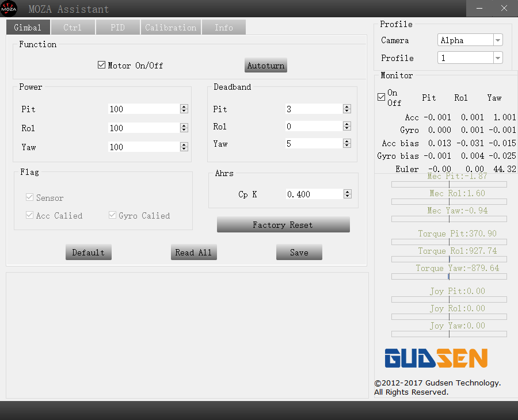Image resolution: width=518 pixels, height=420 pixels.
Task: Click the Gudsen logo image
Action: tap(436, 358)
